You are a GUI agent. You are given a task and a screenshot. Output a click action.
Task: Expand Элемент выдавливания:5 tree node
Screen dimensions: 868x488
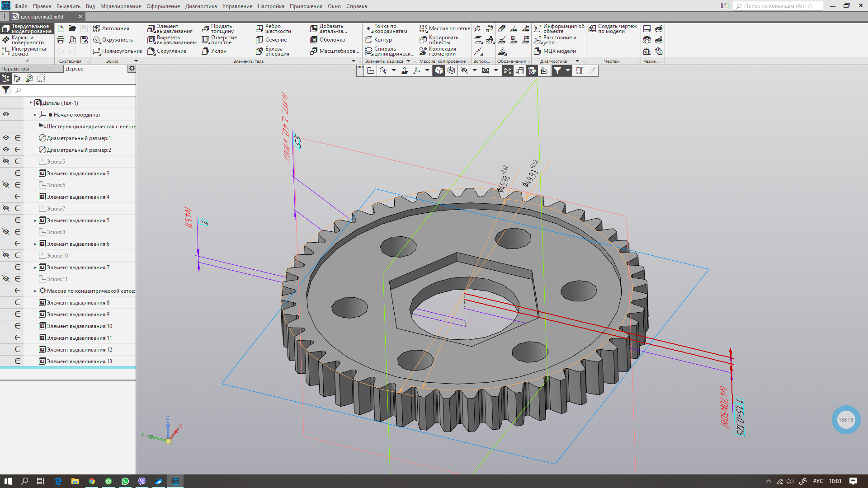point(35,221)
